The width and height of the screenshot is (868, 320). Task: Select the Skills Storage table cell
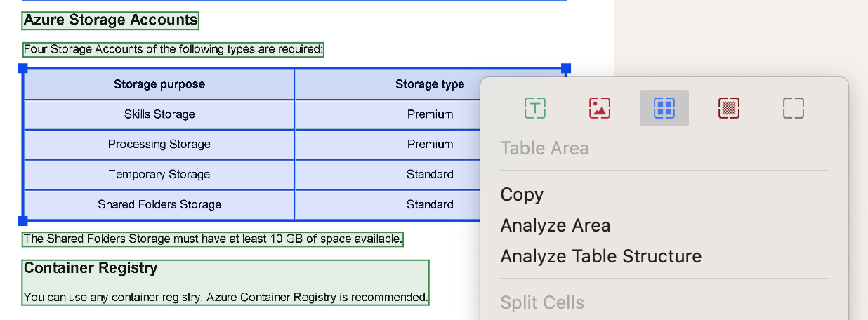(159, 114)
